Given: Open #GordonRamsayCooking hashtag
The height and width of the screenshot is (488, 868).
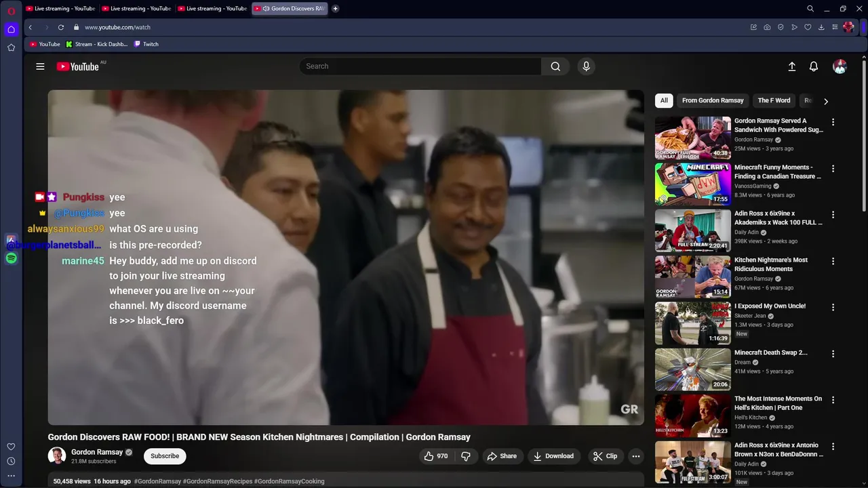Looking at the screenshot, I should (x=289, y=481).
